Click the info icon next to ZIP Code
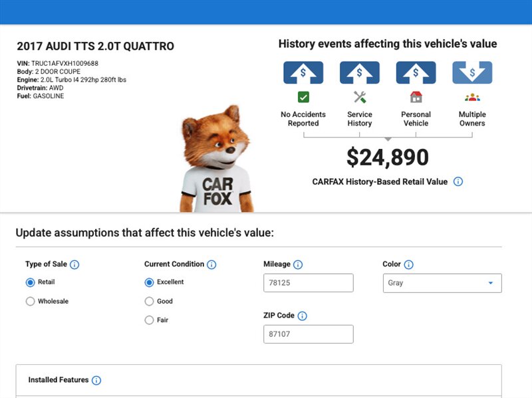The image size is (532, 398). pos(303,316)
